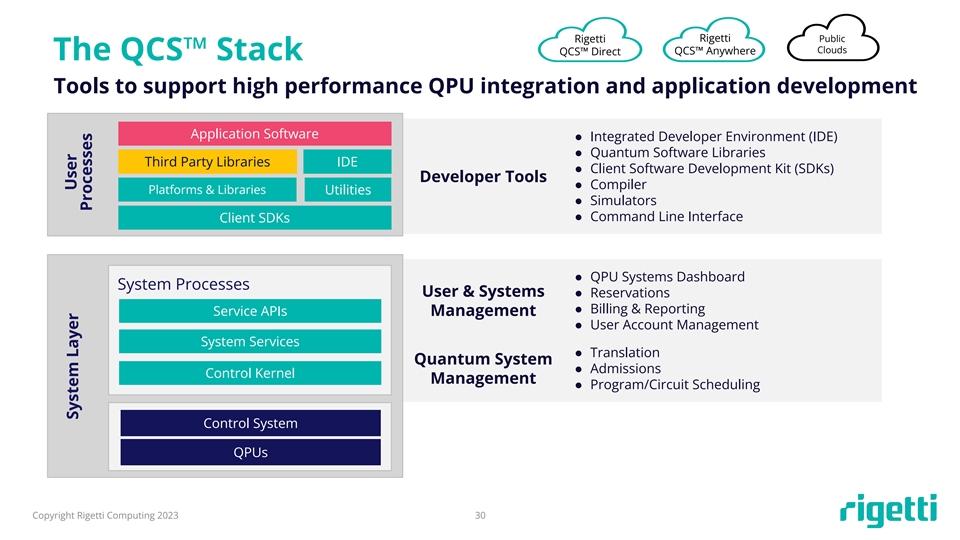The height and width of the screenshot is (540, 960).
Task: Click the Utilities block
Action: [348, 190]
